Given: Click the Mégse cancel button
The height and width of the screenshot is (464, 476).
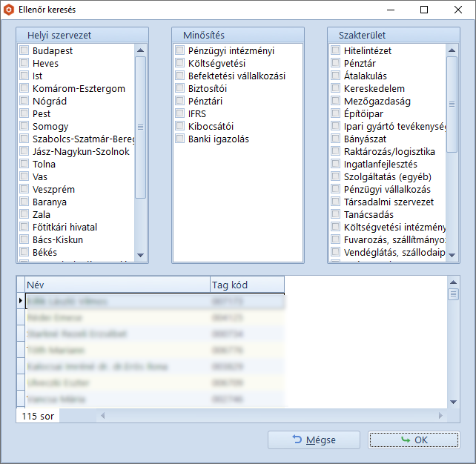Looking at the screenshot, I should tap(314, 440).
